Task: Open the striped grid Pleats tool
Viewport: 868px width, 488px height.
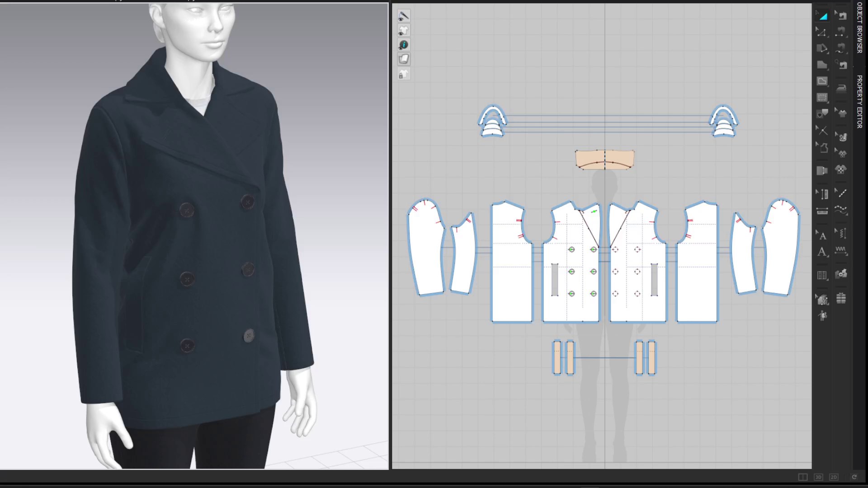Action: tap(822, 275)
